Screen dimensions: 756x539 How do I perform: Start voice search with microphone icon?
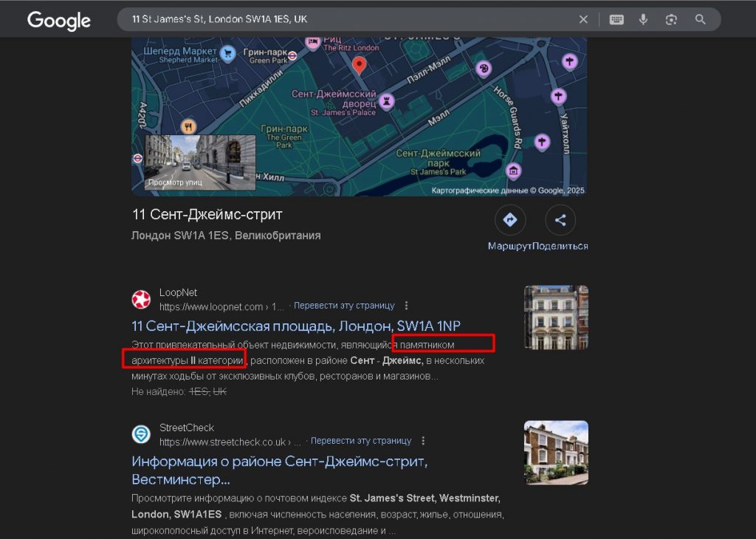coord(643,19)
